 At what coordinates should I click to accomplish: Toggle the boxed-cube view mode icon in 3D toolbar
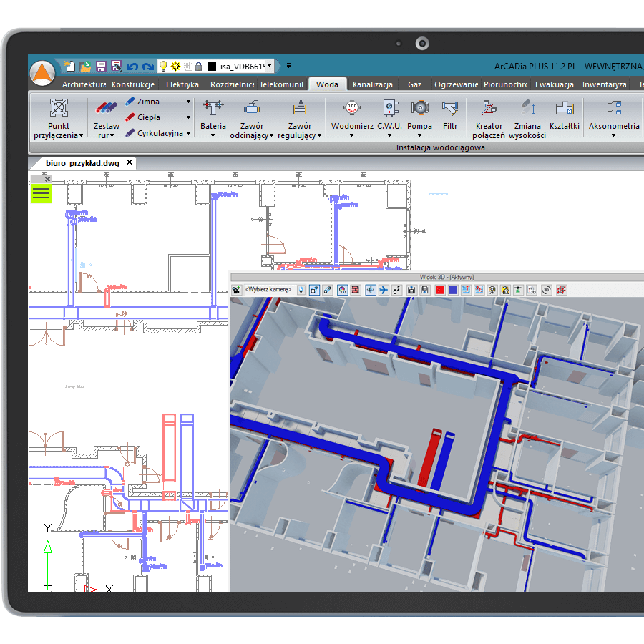coord(314,290)
